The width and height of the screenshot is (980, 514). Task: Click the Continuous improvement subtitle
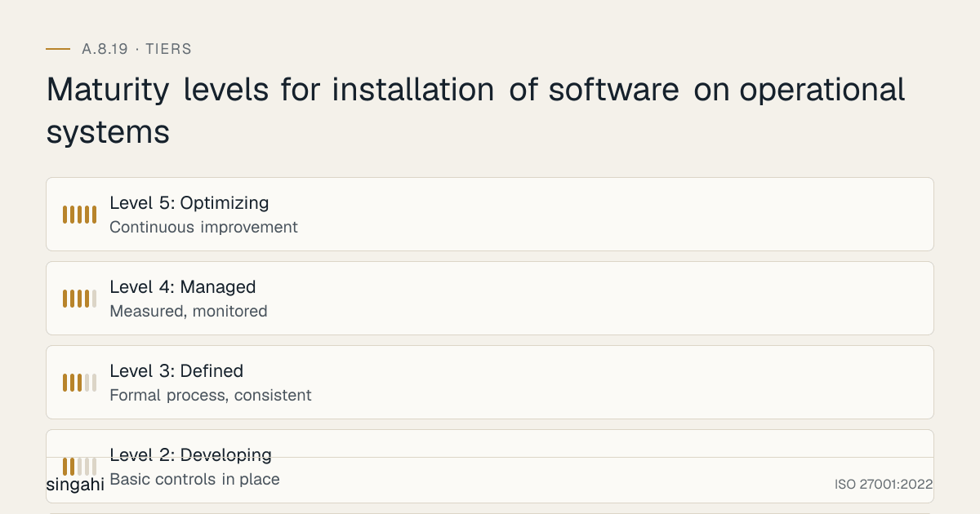pos(203,227)
